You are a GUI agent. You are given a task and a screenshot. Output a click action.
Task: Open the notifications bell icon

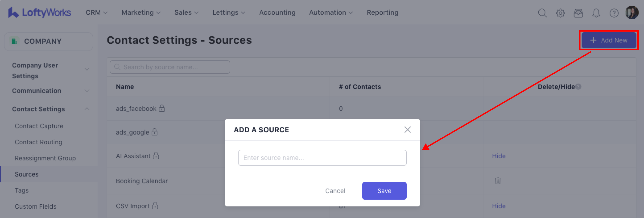coord(596,13)
